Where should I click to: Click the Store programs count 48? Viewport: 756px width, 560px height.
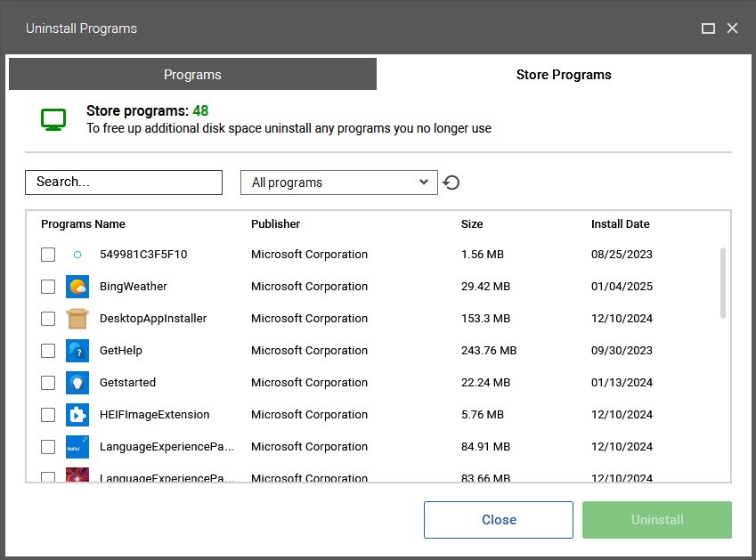200,111
